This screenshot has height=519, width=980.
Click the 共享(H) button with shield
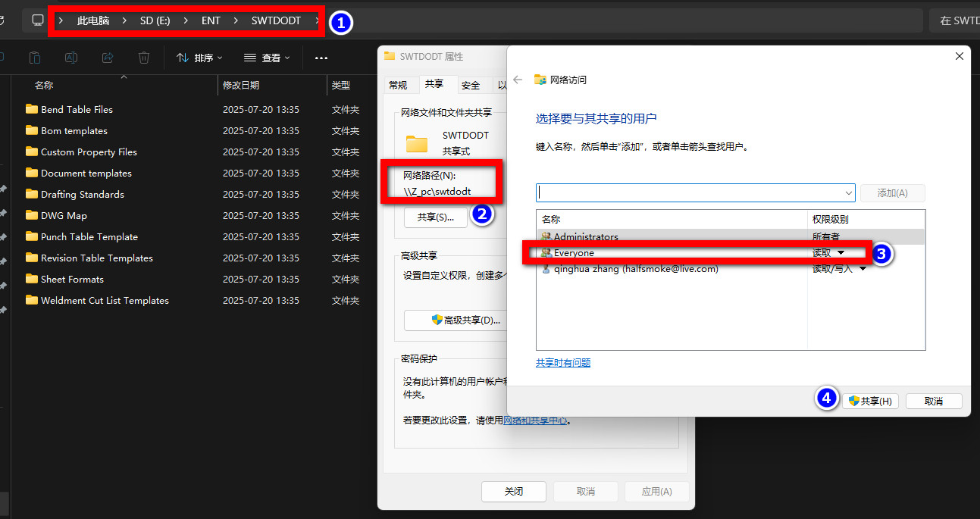pos(870,402)
